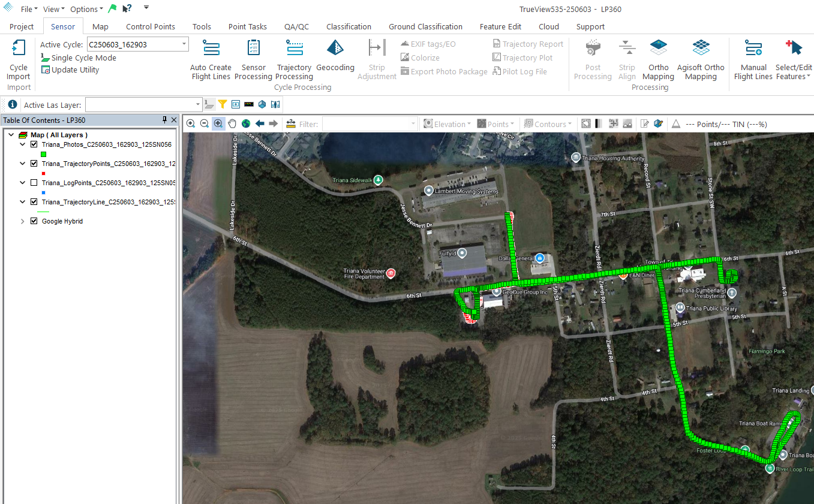This screenshot has width=814, height=504.
Task: Select the Pan hand tool
Action: (232, 123)
